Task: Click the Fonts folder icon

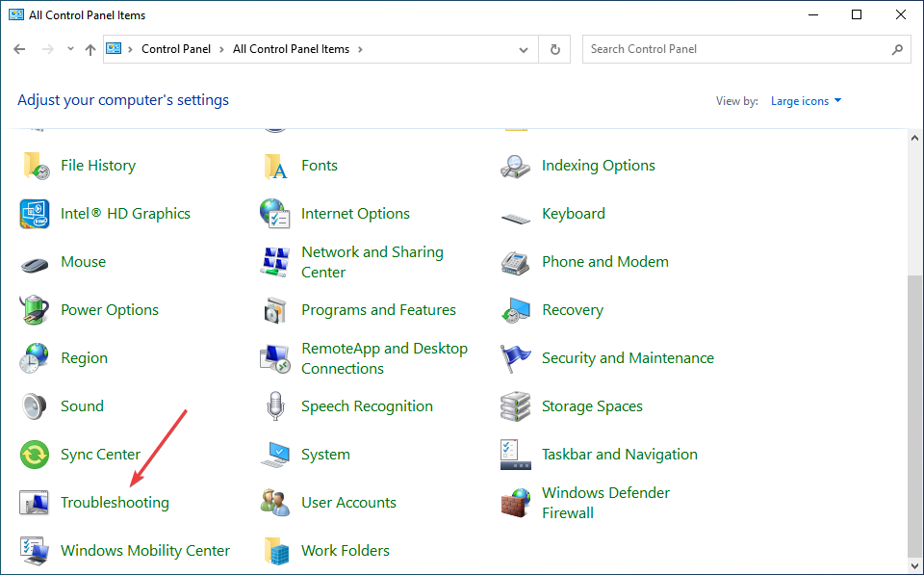Action: 275,165
